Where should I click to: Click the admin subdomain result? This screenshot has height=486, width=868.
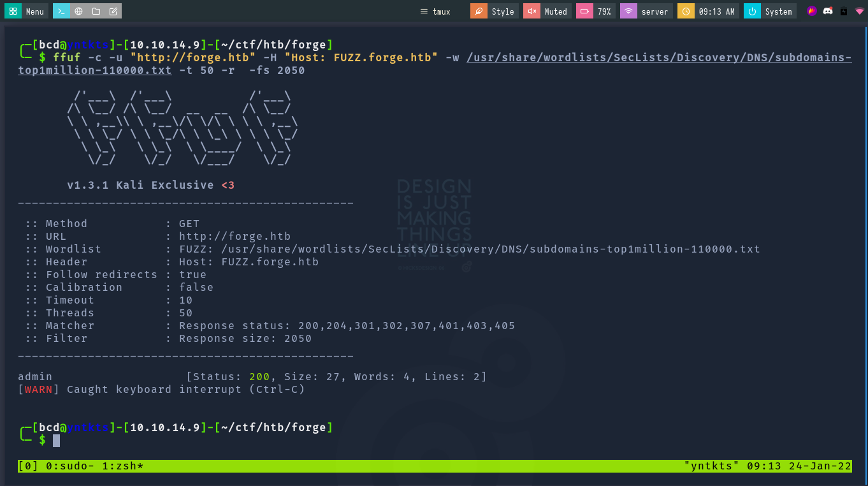35,376
